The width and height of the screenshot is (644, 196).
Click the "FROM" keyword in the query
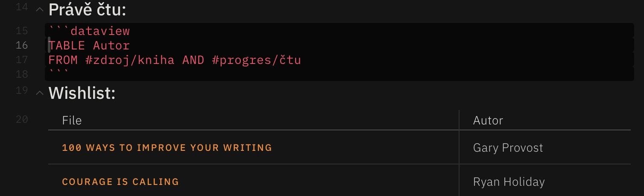pos(63,60)
